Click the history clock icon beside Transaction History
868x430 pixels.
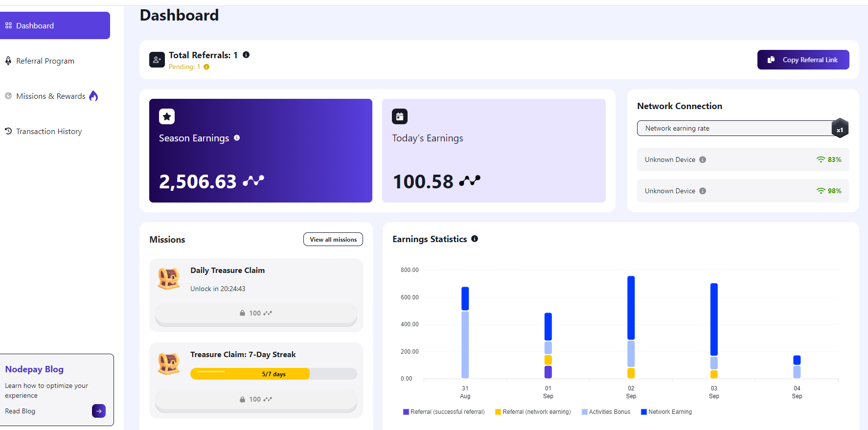(x=8, y=131)
